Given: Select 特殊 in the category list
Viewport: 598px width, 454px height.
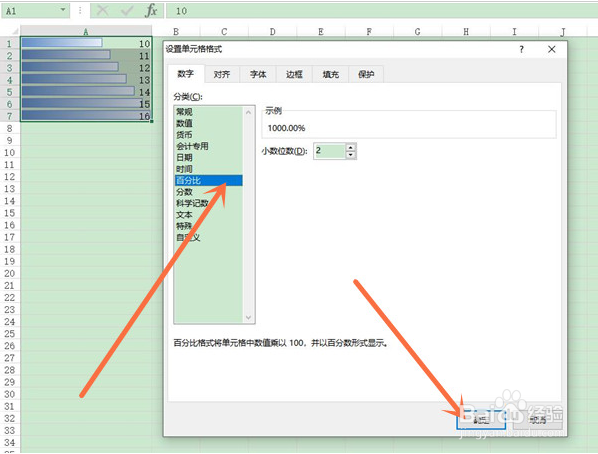Looking at the screenshot, I should click(x=208, y=226).
